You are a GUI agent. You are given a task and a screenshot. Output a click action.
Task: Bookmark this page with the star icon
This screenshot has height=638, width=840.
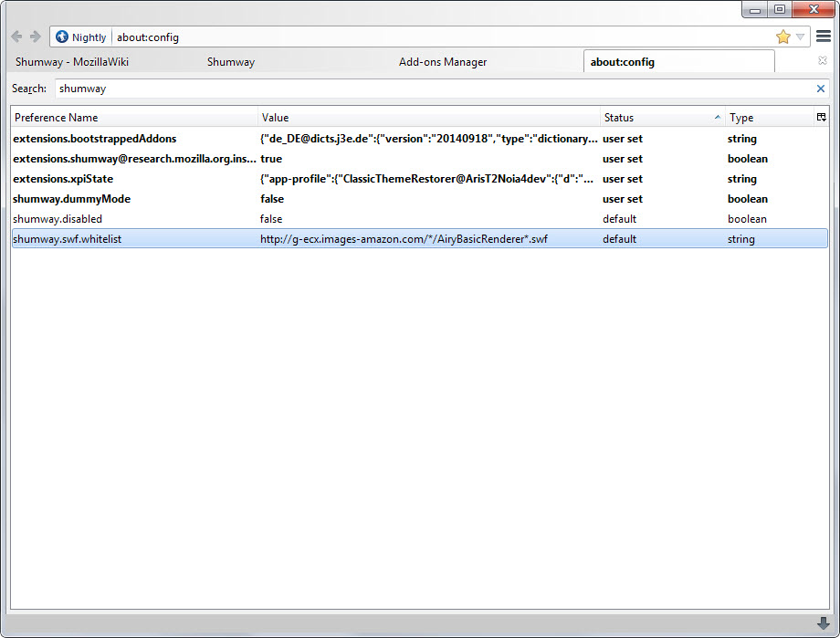tap(782, 37)
